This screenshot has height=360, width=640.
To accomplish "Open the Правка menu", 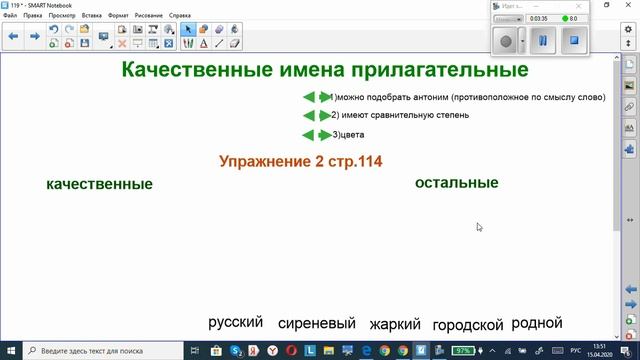I will pos(33,16).
